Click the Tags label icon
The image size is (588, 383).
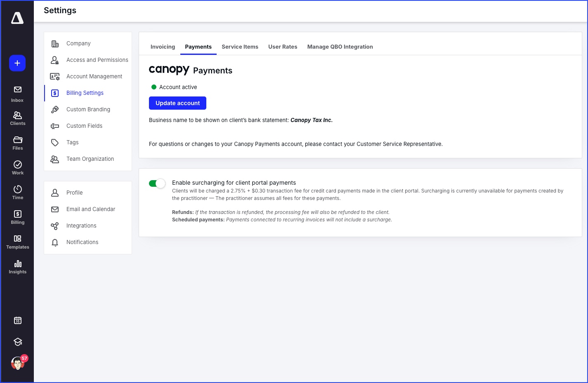click(55, 143)
